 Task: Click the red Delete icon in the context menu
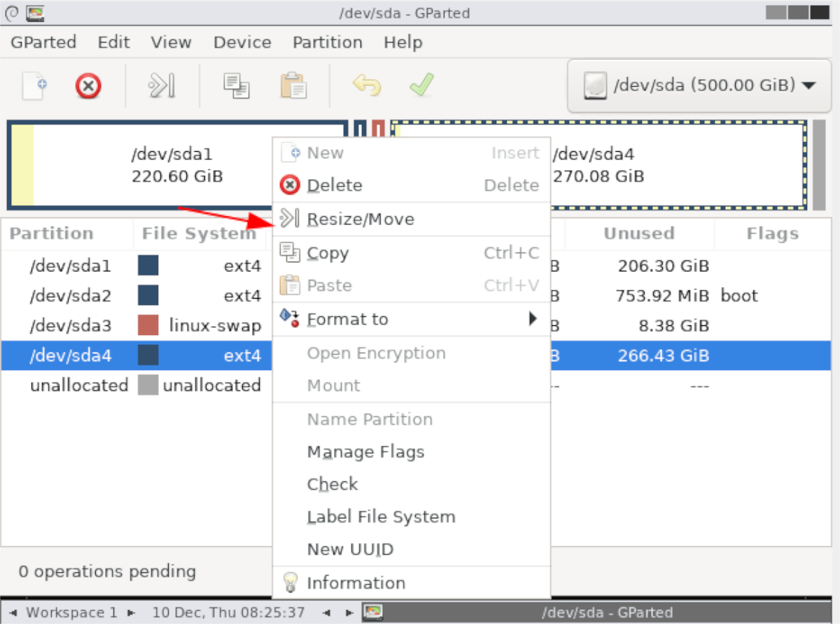(292, 185)
